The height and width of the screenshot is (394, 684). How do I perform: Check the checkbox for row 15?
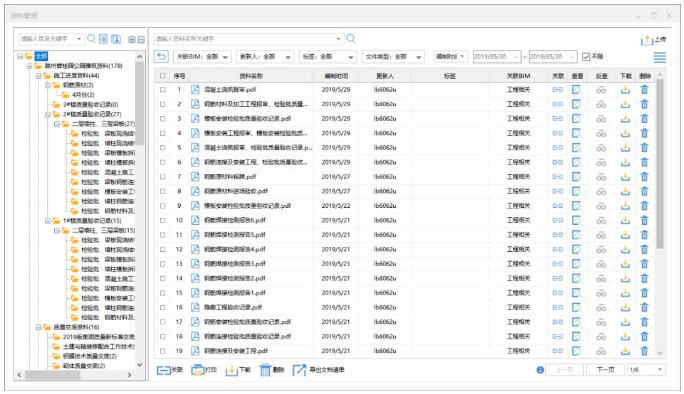163,293
